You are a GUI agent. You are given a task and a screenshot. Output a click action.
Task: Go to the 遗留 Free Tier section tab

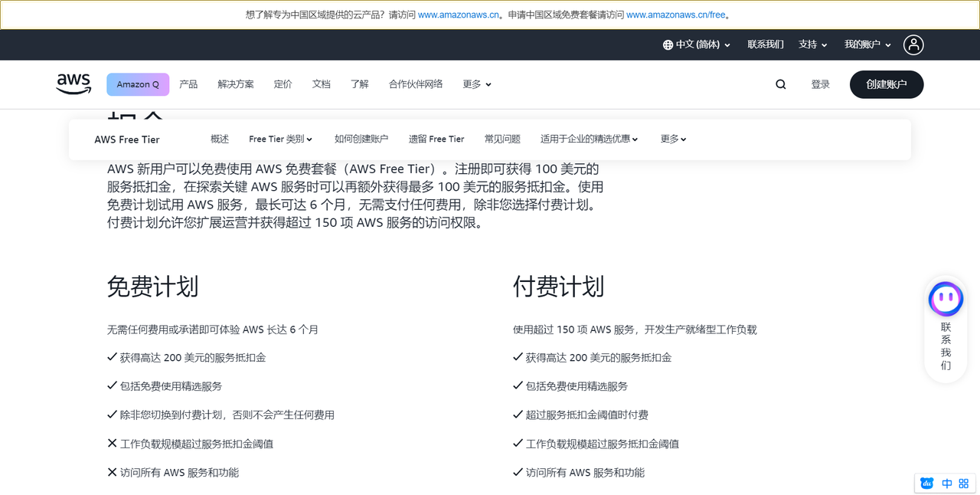pyautogui.click(x=436, y=139)
